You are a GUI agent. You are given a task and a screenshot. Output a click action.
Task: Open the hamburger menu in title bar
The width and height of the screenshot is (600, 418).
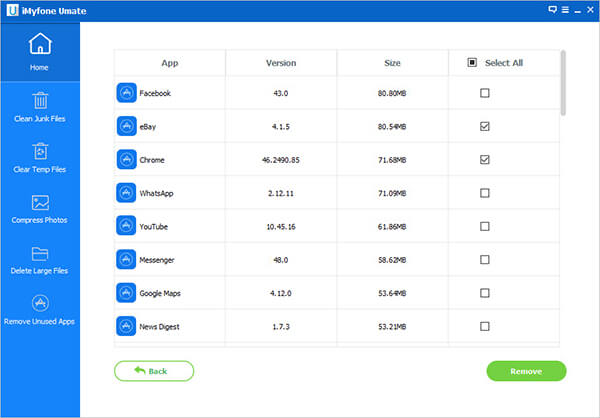click(565, 10)
